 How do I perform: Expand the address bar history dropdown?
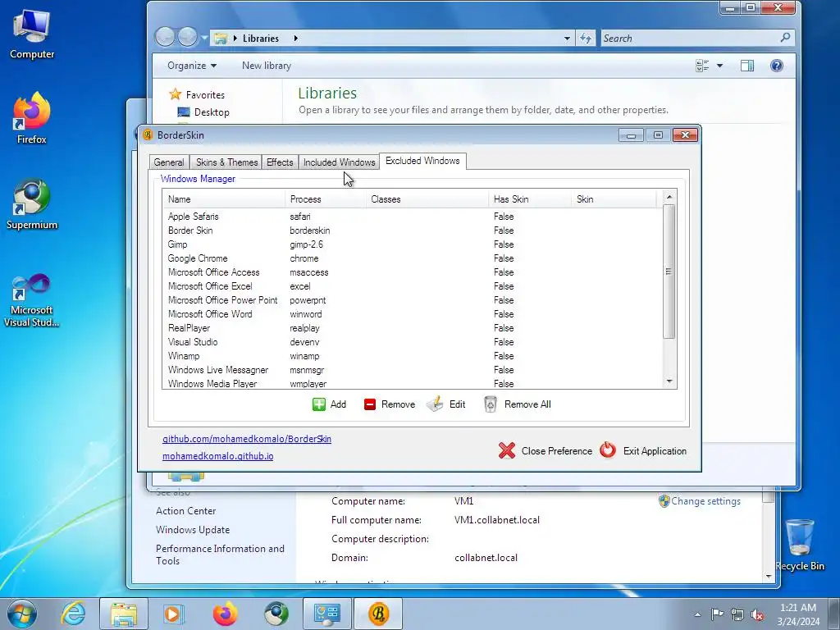[567, 38]
